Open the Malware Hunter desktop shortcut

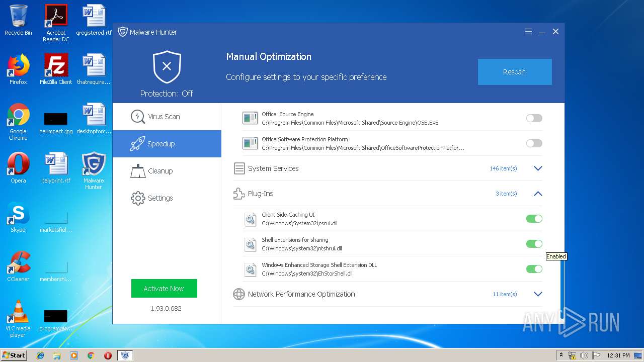click(x=94, y=171)
